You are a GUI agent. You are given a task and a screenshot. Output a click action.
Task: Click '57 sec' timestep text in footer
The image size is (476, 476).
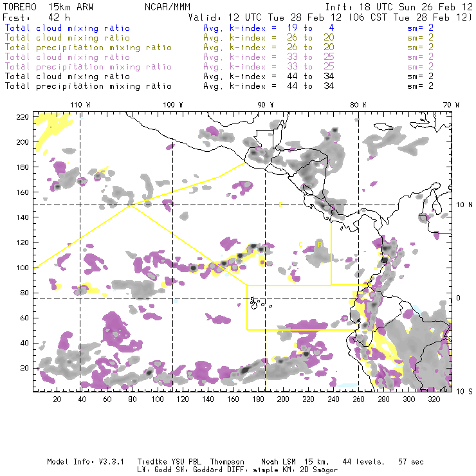411,462
